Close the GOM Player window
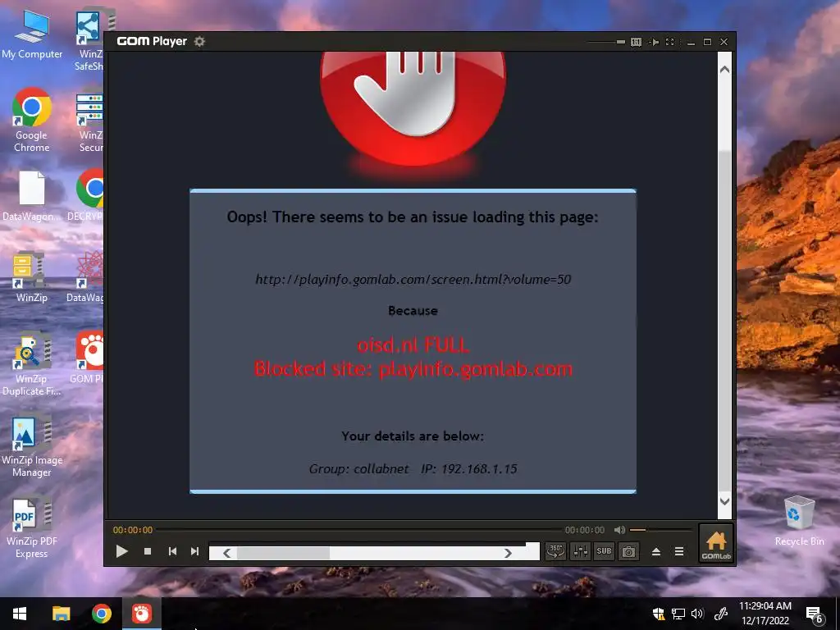The height and width of the screenshot is (630, 840). [x=724, y=42]
